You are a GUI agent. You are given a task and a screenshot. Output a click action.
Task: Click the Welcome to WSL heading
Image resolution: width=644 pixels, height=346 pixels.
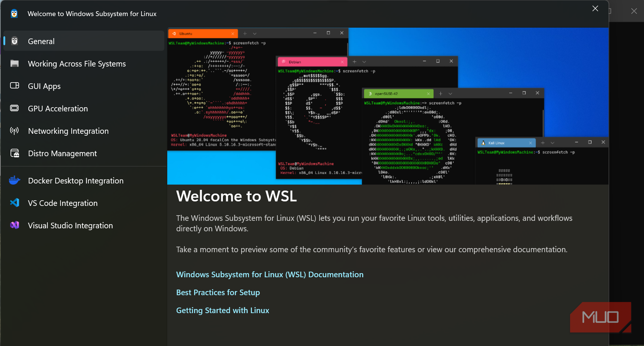click(x=237, y=196)
